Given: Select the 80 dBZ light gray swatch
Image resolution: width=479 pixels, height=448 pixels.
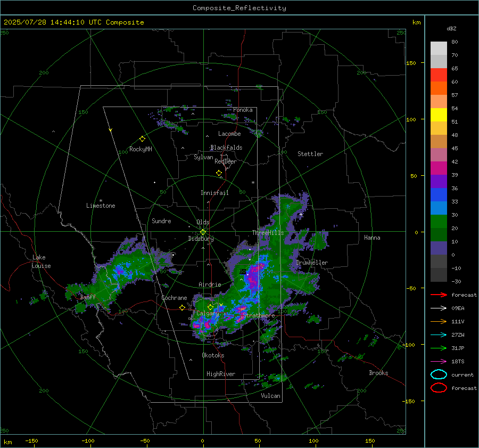Looking at the screenshot, I should 439,48.
